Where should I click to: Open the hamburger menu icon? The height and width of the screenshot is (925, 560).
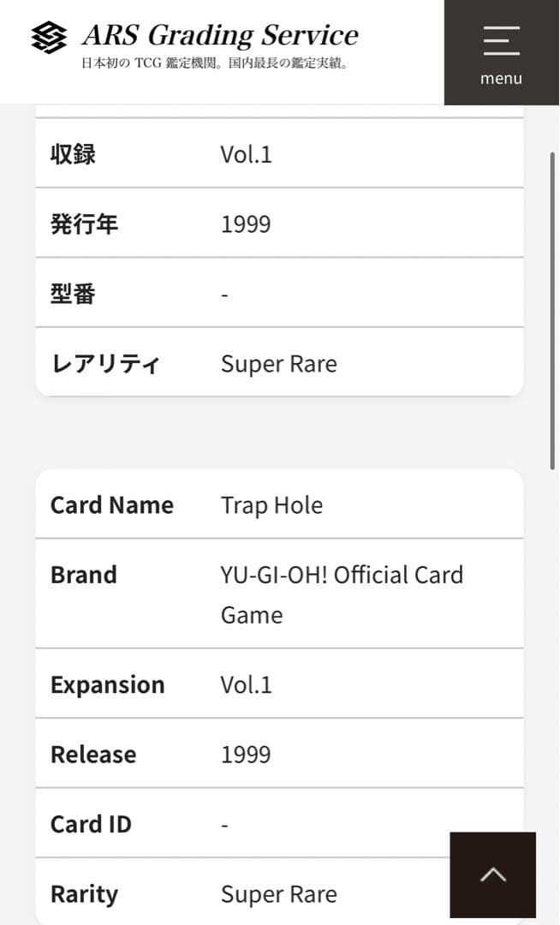(x=501, y=41)
